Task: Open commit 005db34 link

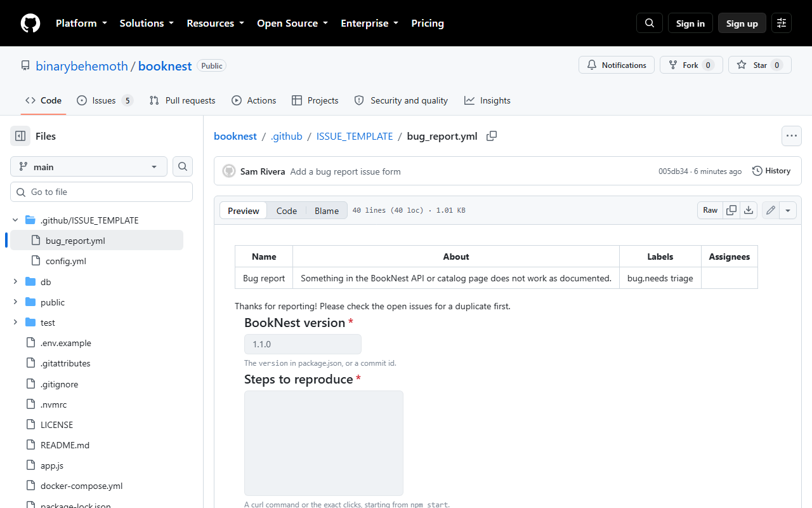Action: tap(673, 171)
